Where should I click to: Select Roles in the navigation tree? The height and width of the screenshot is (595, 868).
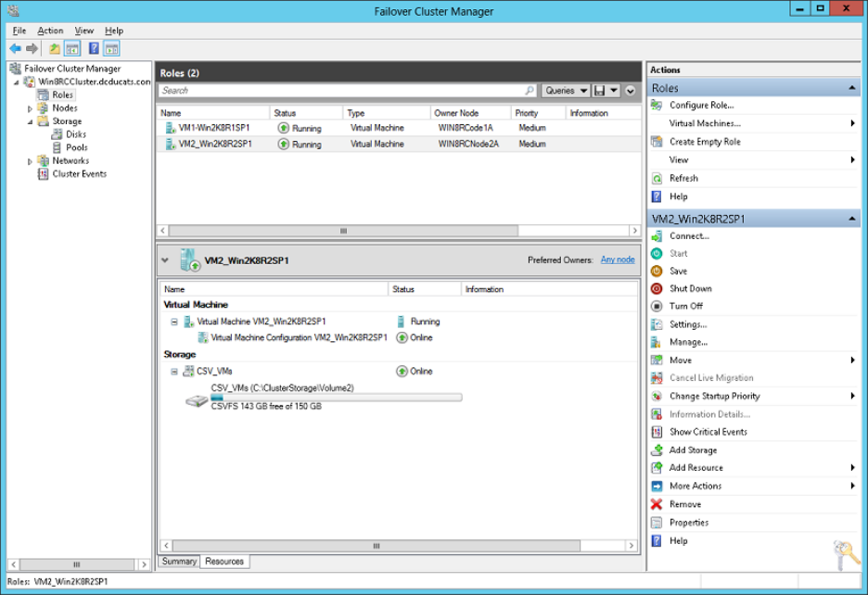(62, 95)
